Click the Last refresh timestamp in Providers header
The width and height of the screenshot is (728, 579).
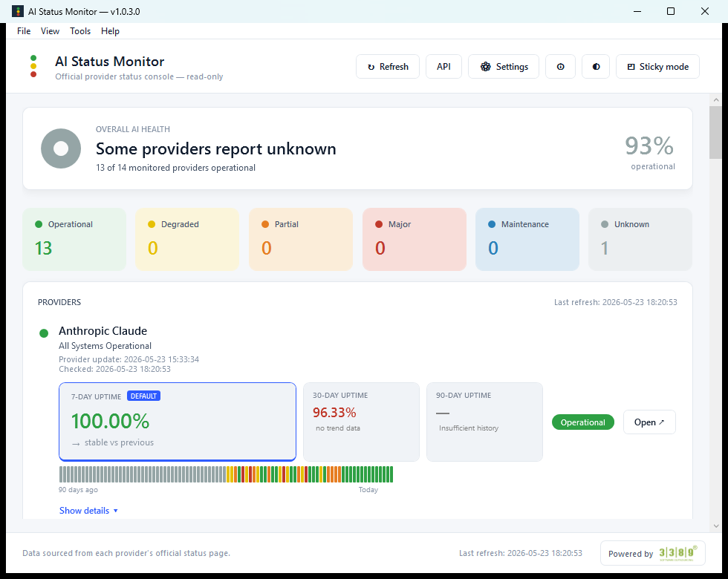[615, 302]
